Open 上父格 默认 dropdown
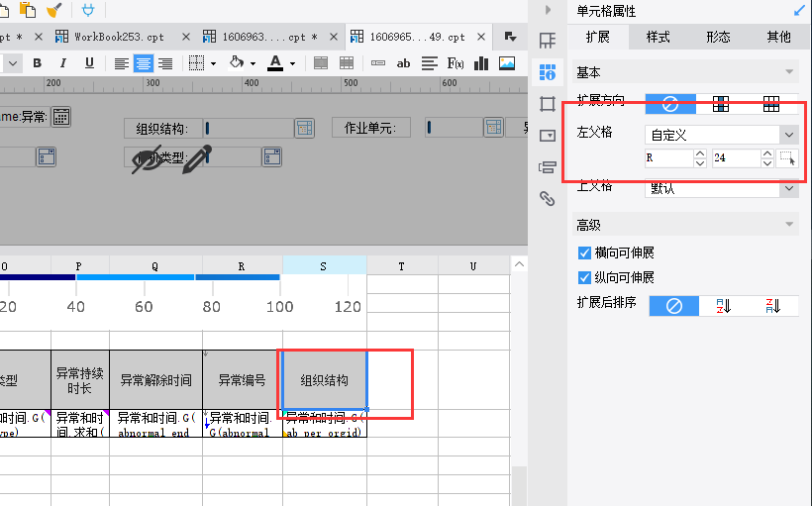 [721, 188]
